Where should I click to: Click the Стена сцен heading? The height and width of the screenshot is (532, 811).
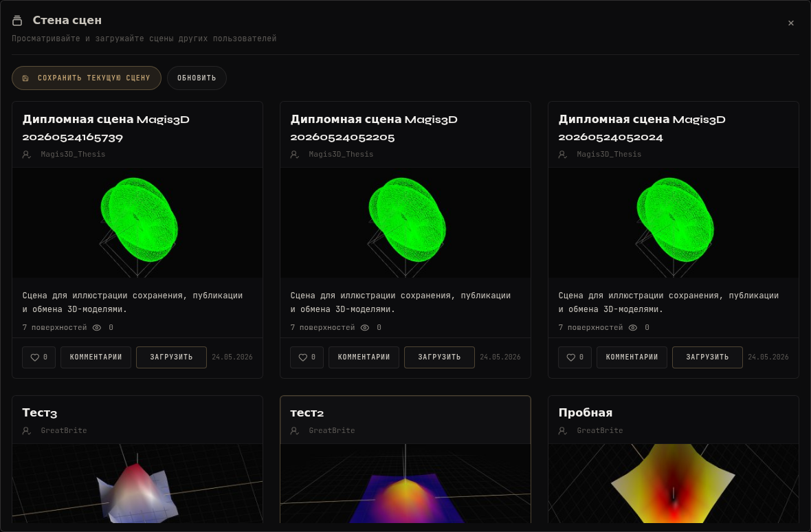coord(67,20)
